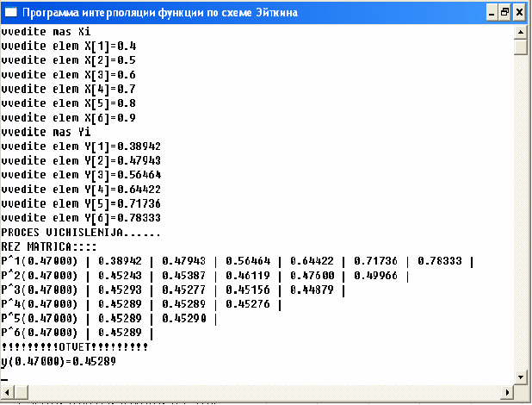Click the matrix value 0.45277
The height and width of the screenshot is (405, 532).
183,290
